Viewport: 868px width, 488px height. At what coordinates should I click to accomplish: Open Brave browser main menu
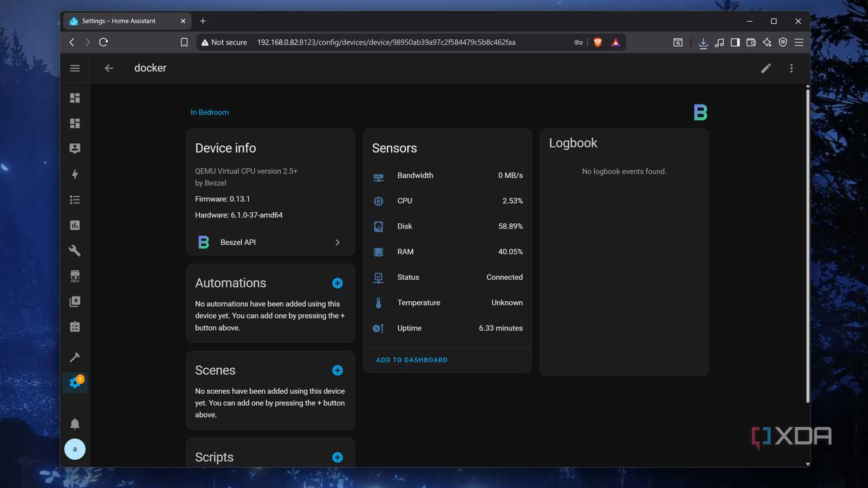click(x=799, y=42)
